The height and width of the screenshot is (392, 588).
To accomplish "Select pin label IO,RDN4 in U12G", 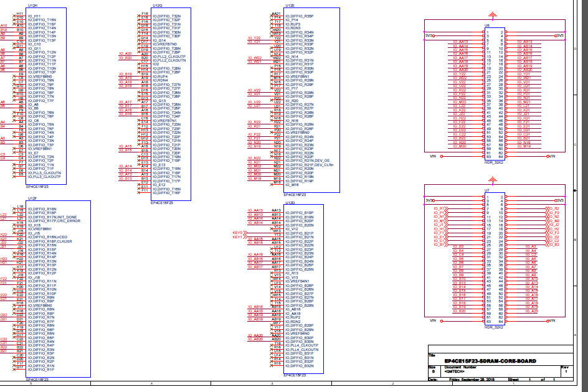I will (160, 80).
